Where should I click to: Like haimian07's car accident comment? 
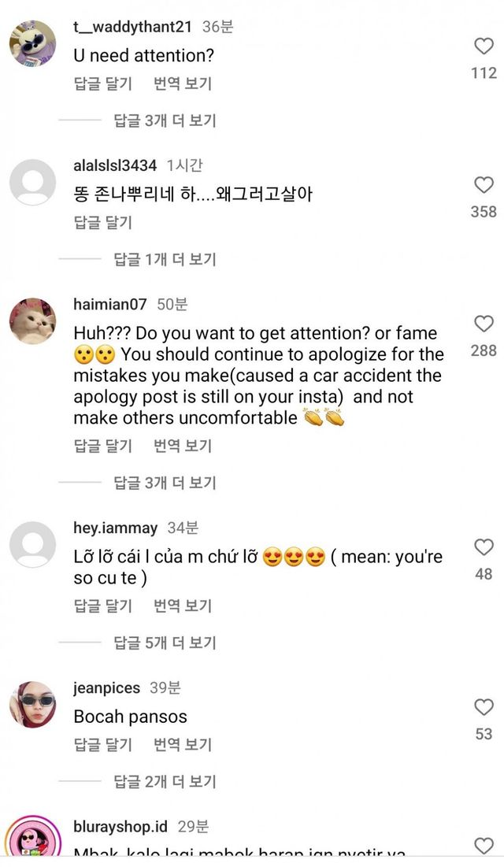tap(484, 324)
